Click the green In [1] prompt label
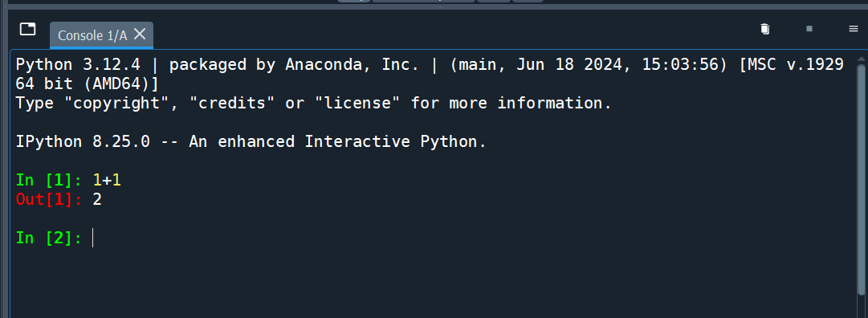The image size is (868, 318). coord(49,180)
